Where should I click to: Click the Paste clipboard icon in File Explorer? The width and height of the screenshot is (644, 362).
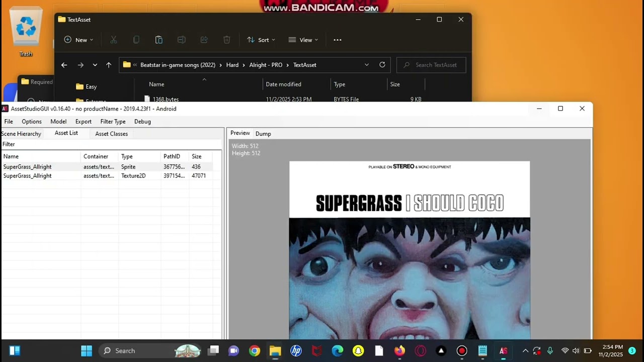pos(159,40)
